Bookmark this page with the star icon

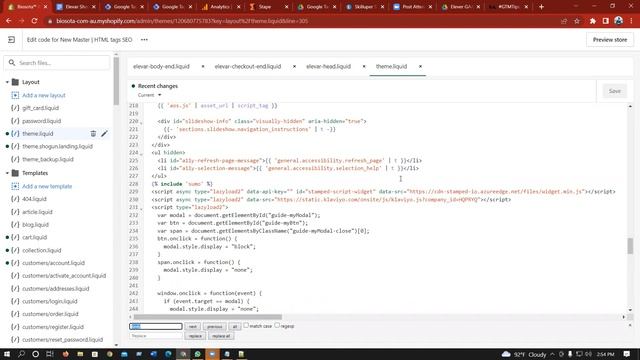click(577, 21)
